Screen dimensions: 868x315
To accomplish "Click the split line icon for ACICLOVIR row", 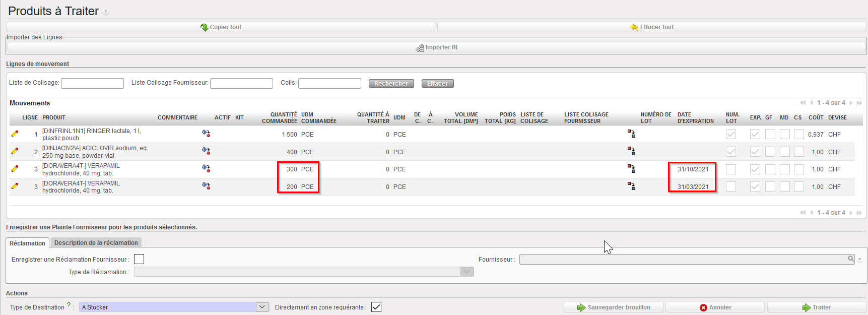I will [x=631, y=151].
